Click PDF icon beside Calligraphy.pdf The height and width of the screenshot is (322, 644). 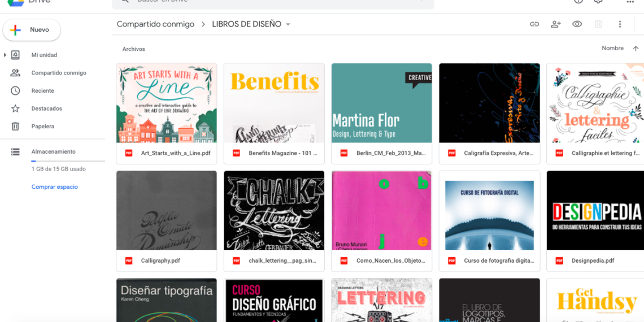tap(129, 261)
